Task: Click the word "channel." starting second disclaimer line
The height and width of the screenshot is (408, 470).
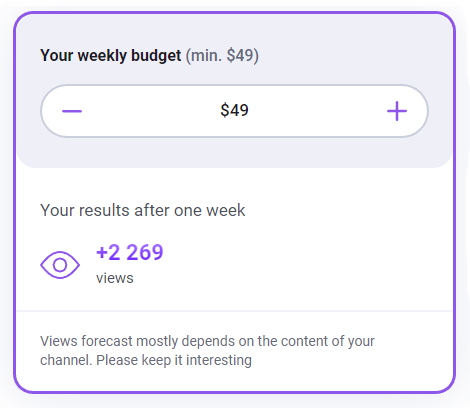Action: [x=66, y=360]
